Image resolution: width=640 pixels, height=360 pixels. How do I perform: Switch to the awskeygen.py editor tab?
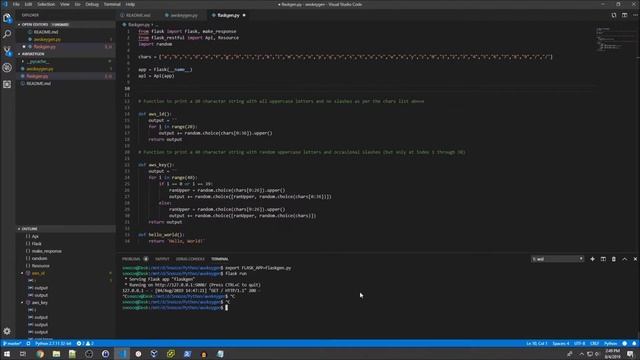[x=184, y=15]
